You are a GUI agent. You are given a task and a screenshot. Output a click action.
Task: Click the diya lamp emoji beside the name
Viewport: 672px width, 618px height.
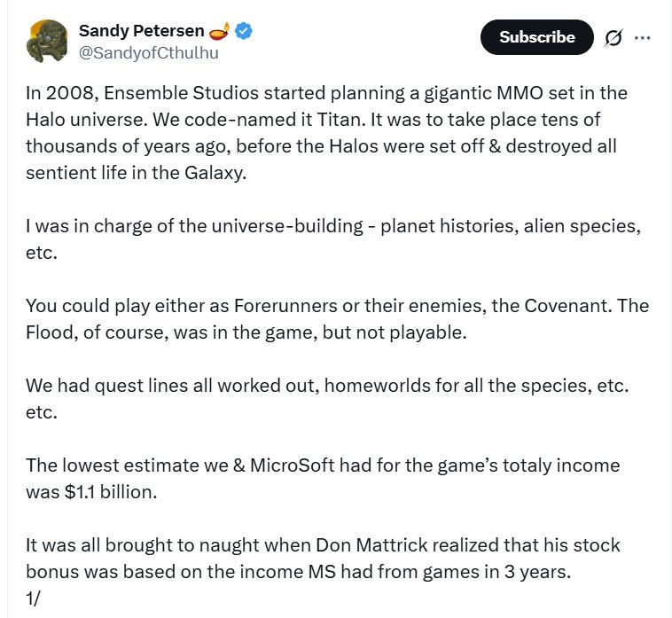coord(220,31)
